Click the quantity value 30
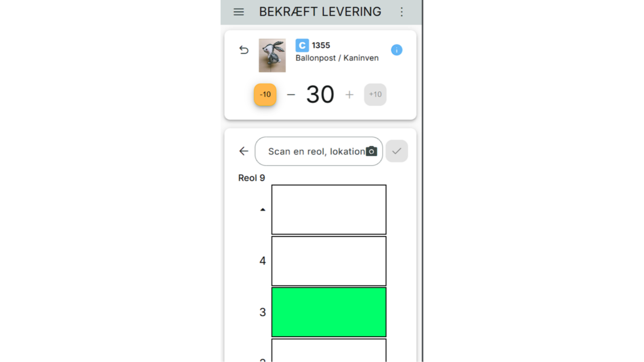Screen dimensions: 644x362 click(x=320, y=95)
